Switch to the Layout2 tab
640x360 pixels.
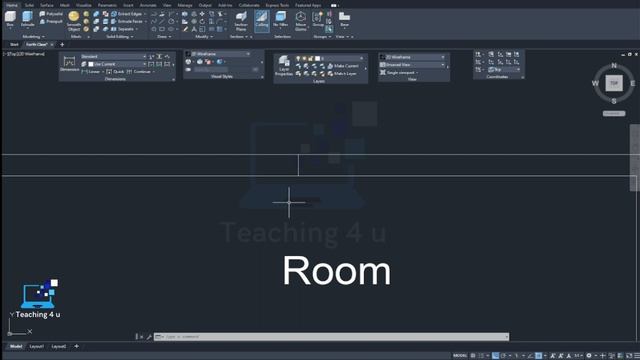(x=58, y=346)
